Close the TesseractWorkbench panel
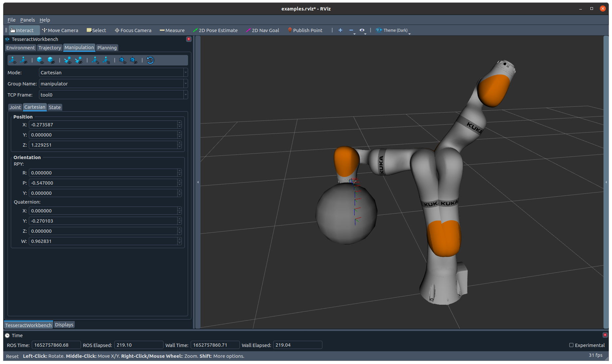Screen dimensions: 612x364 189,39
